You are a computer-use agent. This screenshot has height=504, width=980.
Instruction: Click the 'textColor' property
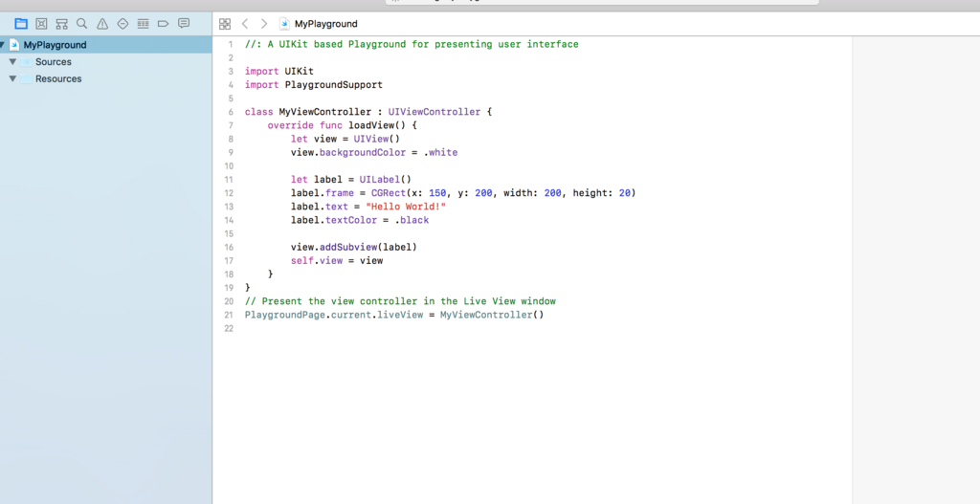pyautogui.click(x=351, y=221)
